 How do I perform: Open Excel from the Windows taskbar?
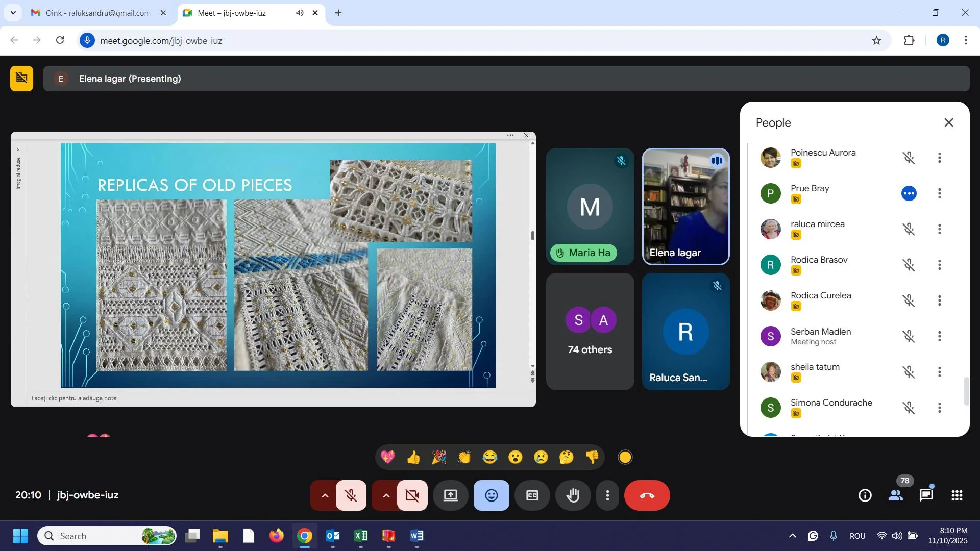pyautogui.click(x=361, y=536)
